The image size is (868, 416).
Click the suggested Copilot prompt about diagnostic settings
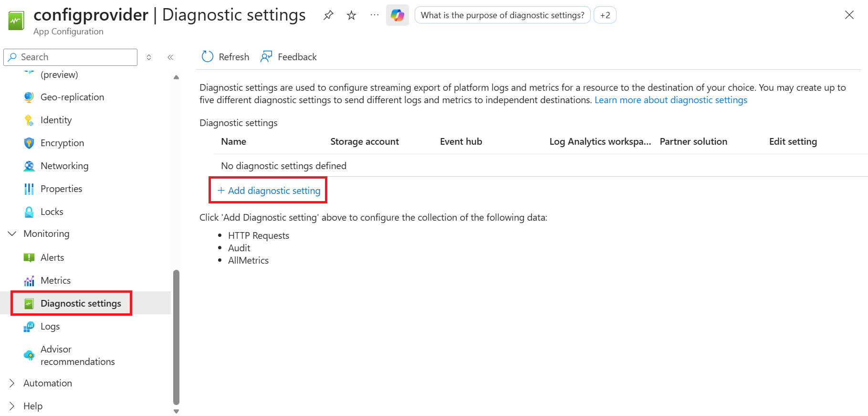coord(502,15)
